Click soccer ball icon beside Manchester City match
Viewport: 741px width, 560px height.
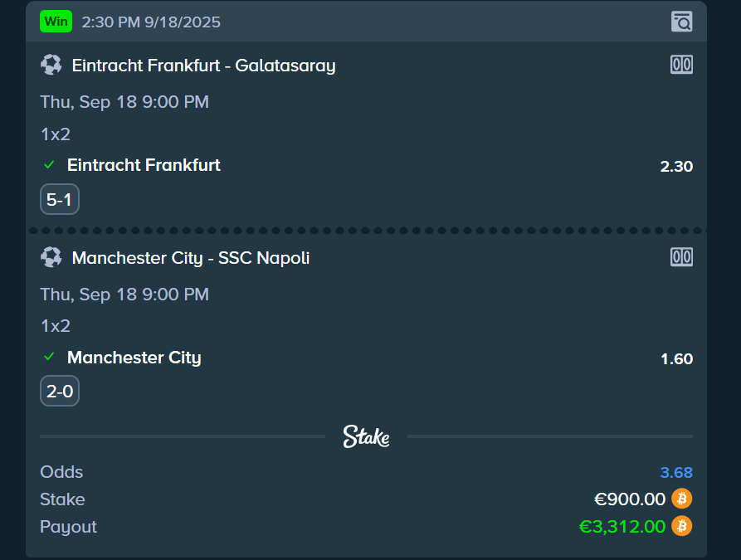pos(51,257)
